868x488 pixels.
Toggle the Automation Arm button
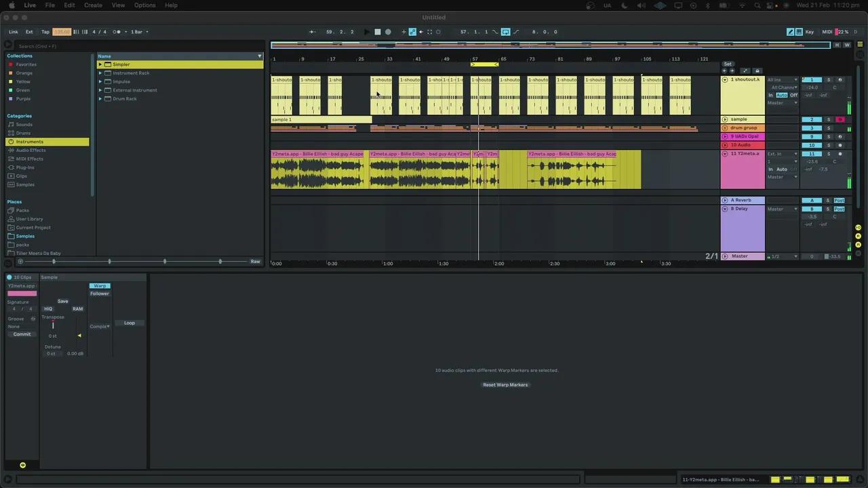click(x=412, y=32)
